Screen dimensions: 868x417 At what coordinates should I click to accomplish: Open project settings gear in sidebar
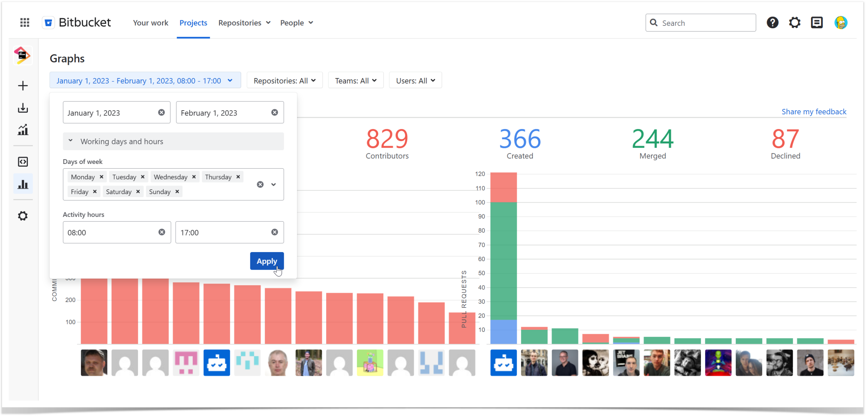[23, 216]
